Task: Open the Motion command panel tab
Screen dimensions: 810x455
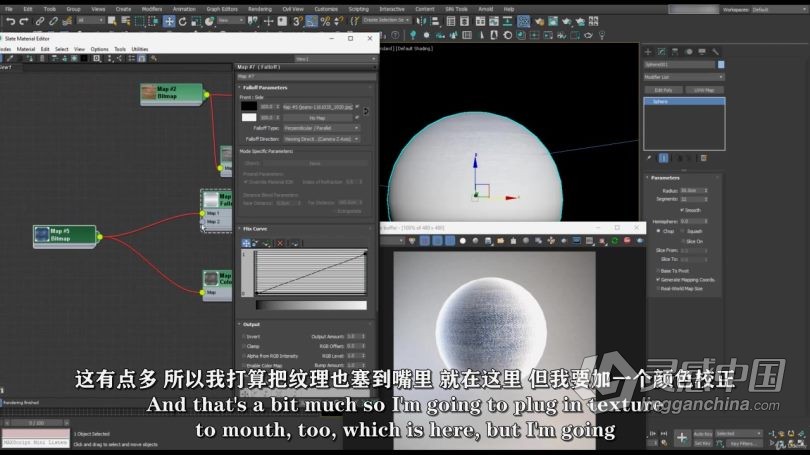Action: (x=688, y=52)
